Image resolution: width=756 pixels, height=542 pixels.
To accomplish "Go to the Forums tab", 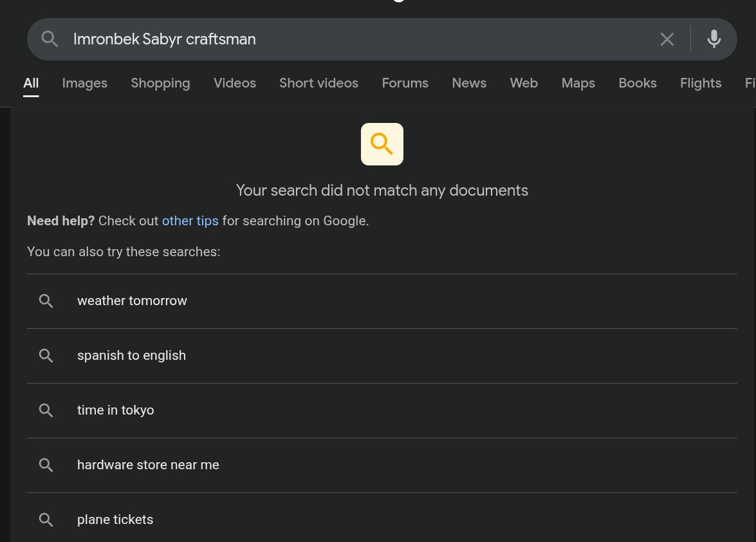I will [405, 83].
